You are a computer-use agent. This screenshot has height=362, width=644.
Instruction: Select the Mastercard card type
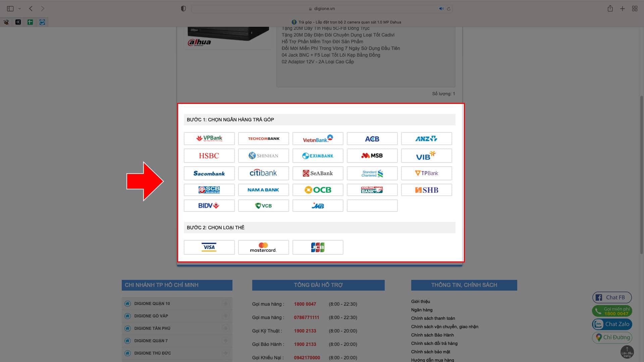[263, 247]
